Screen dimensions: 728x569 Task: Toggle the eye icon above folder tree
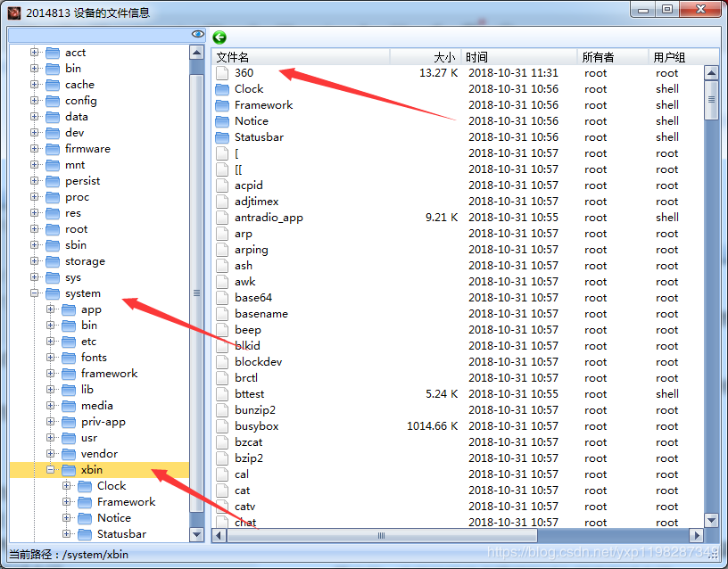[x=197, y=34]
